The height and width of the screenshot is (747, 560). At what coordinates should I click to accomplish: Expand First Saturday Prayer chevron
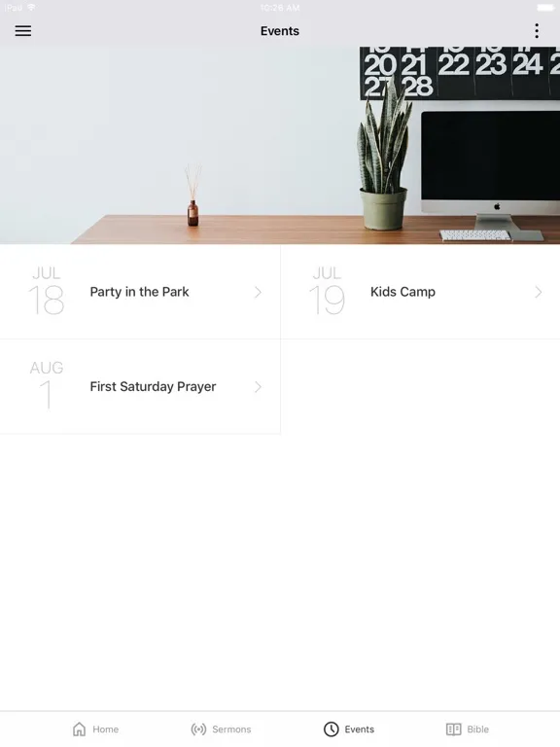(x=258, y=387)
